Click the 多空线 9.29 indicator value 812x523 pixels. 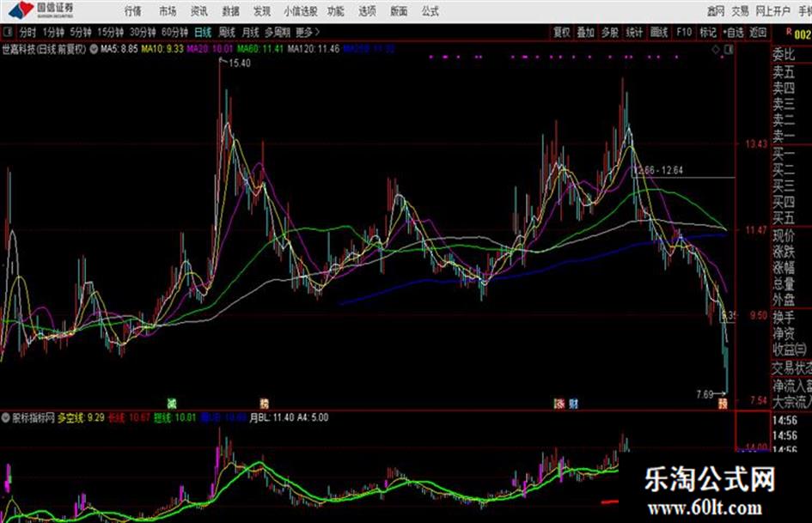click(x=81, y=417)
